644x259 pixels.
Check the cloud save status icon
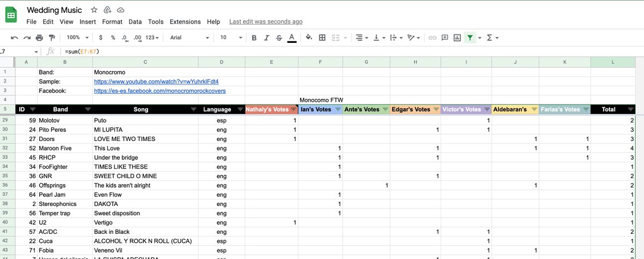tap(121, 10)
